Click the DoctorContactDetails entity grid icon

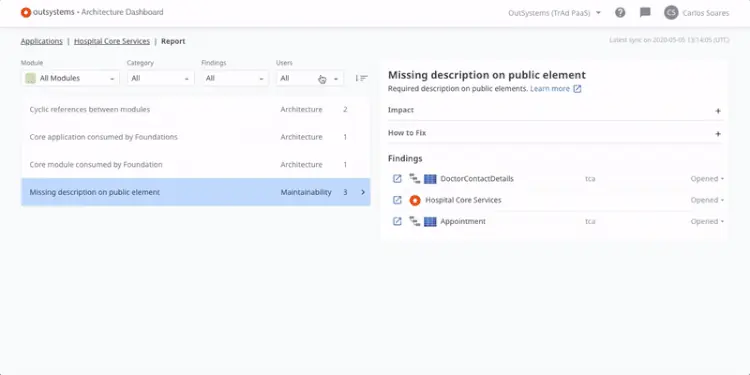coord(430,179)
